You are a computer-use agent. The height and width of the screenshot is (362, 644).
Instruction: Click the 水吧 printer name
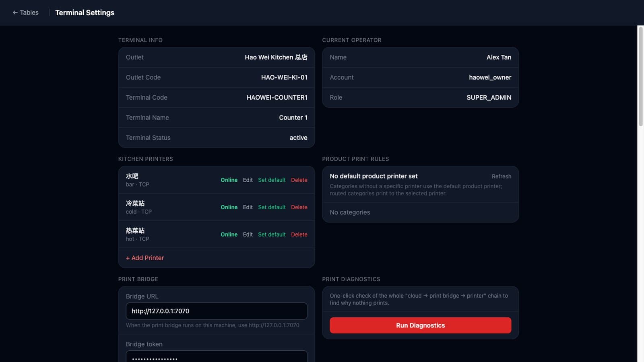click(x=132, y=176)
